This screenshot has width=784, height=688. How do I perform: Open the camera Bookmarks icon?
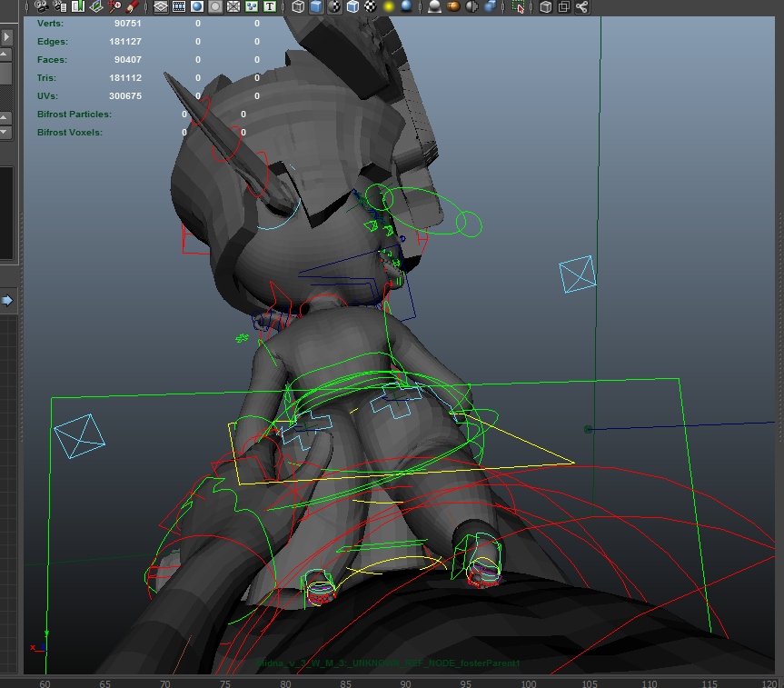78,6
